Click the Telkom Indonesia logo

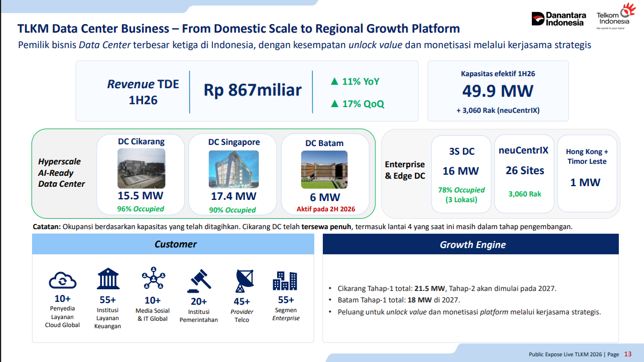coord(615,17)
